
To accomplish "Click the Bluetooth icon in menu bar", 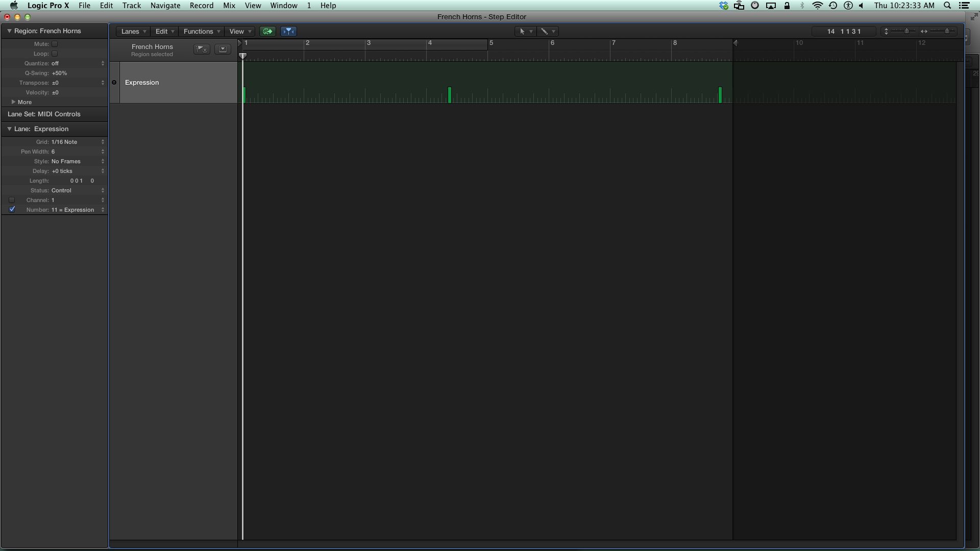I will pos(802,6).
